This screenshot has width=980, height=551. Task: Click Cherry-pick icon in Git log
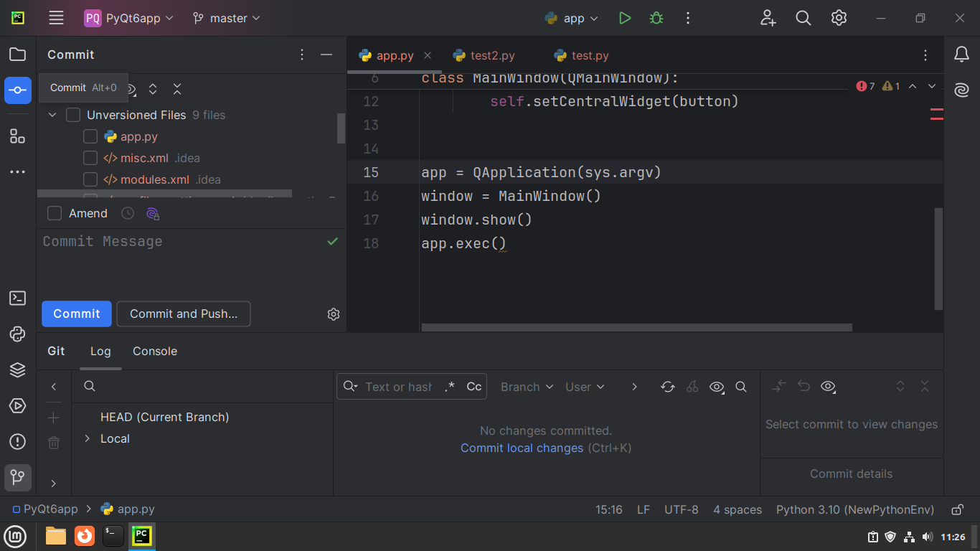692,387
